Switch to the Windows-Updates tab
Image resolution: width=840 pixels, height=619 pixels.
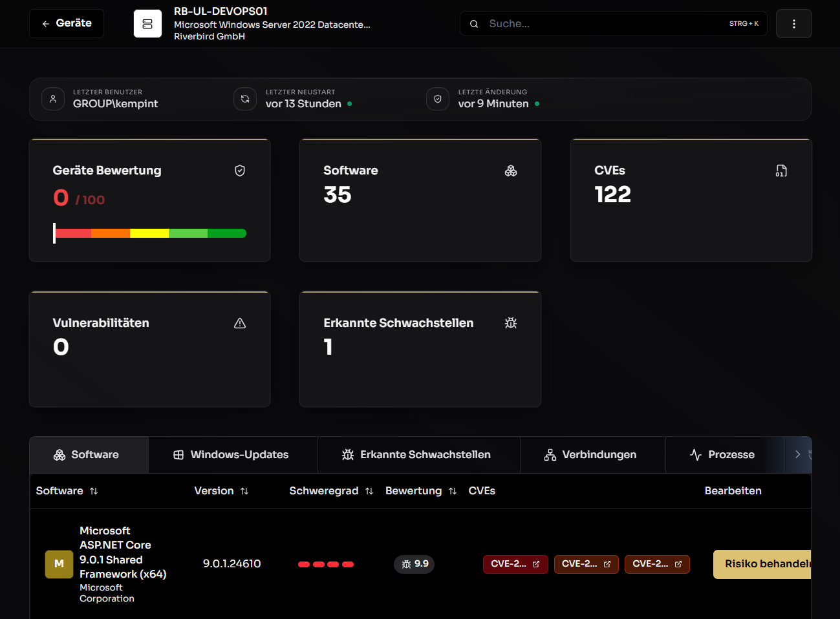pos(233,455)
